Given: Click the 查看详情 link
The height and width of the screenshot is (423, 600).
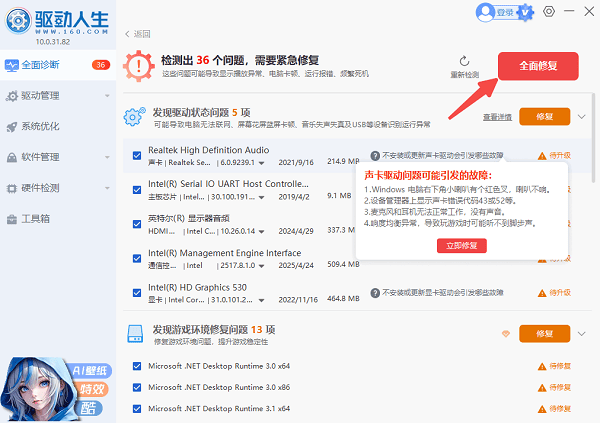Looking at the screenshot, I should pyautogui.click(x=497, y=117).
